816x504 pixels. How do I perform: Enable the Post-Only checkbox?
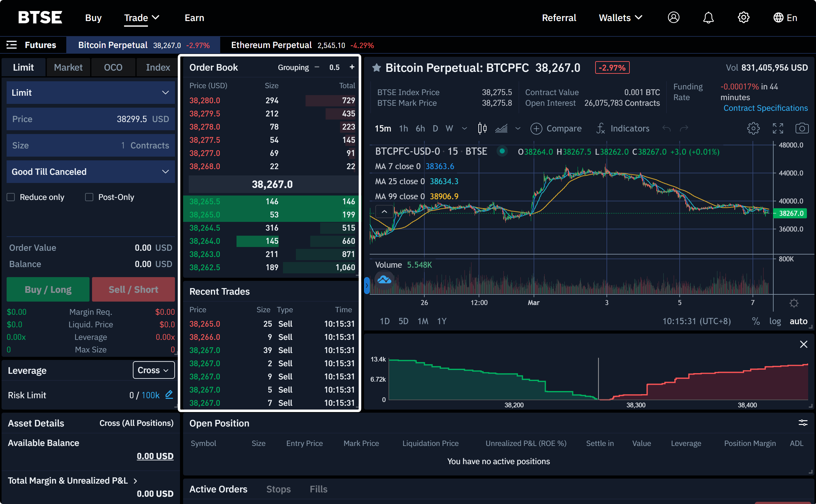89,197
